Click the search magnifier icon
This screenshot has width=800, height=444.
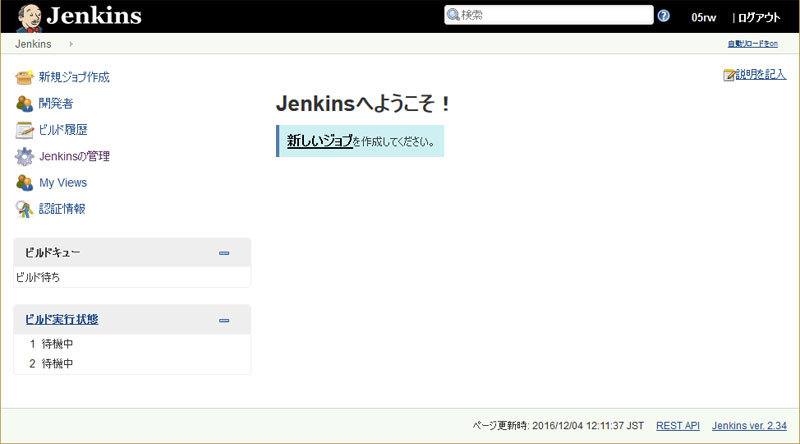click(x=453, y=15)
